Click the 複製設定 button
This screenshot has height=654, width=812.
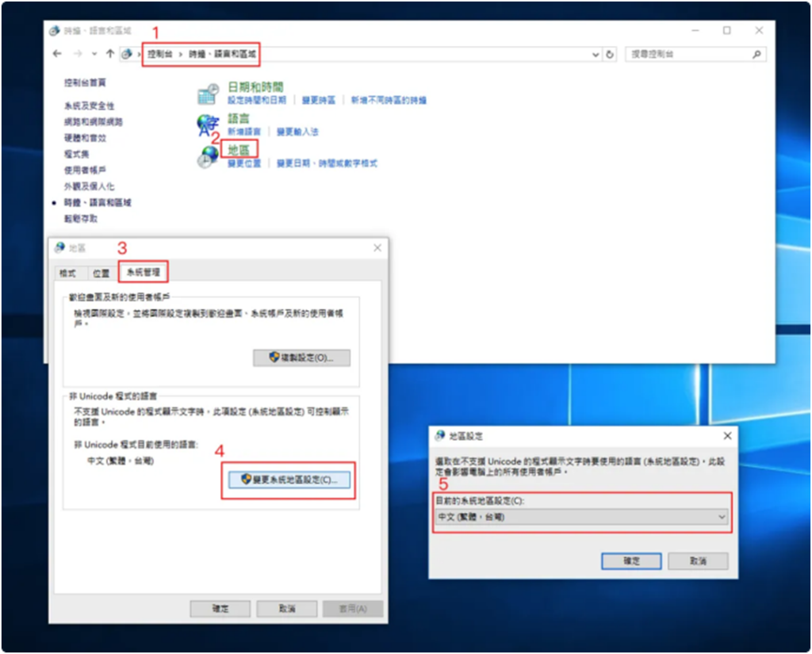click(x=301, y=358)
